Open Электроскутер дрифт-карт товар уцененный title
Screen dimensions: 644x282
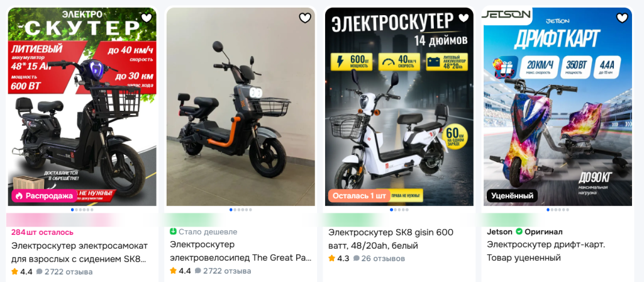pos(546,251)
